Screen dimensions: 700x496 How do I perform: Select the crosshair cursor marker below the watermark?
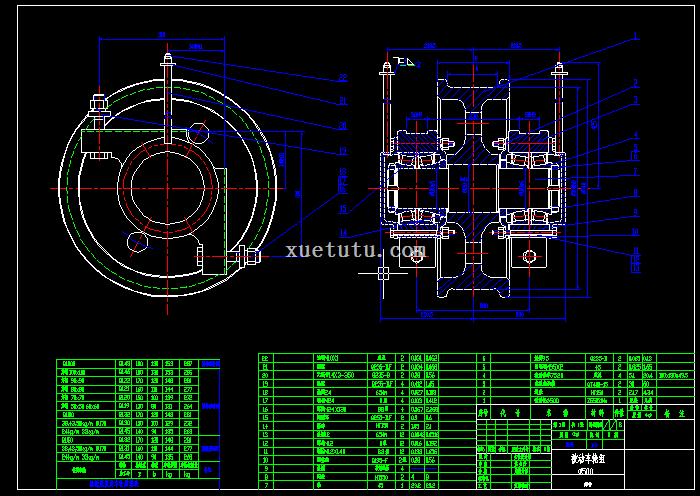pyautogui.click(x=382, y=270)
